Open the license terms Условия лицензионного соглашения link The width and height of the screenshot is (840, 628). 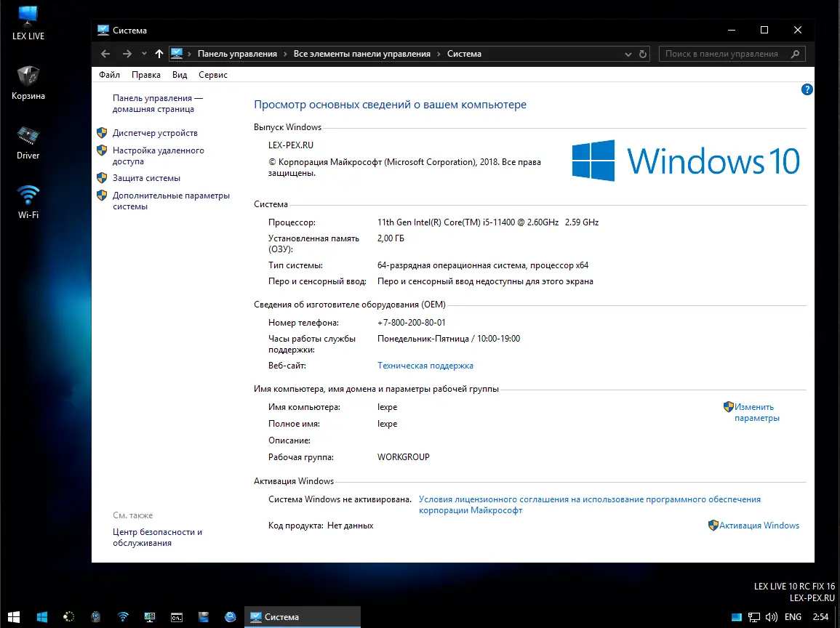(x=589, y=505)
